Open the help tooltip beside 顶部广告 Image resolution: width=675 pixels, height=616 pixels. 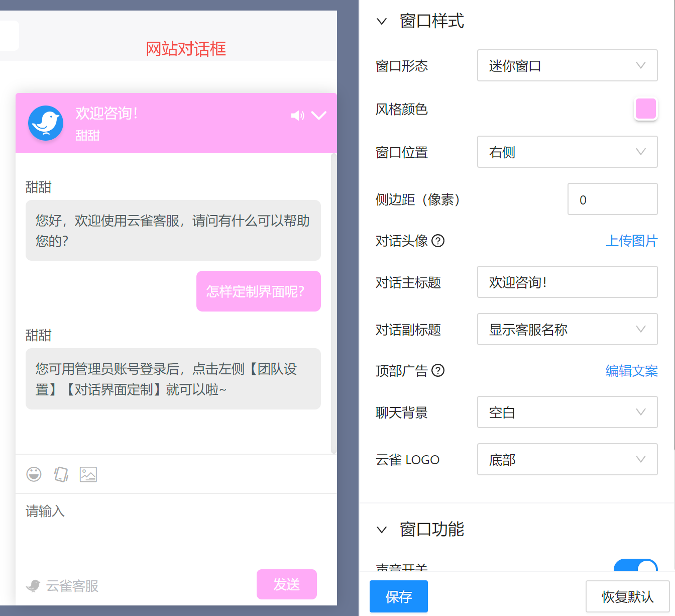[438, 371]
